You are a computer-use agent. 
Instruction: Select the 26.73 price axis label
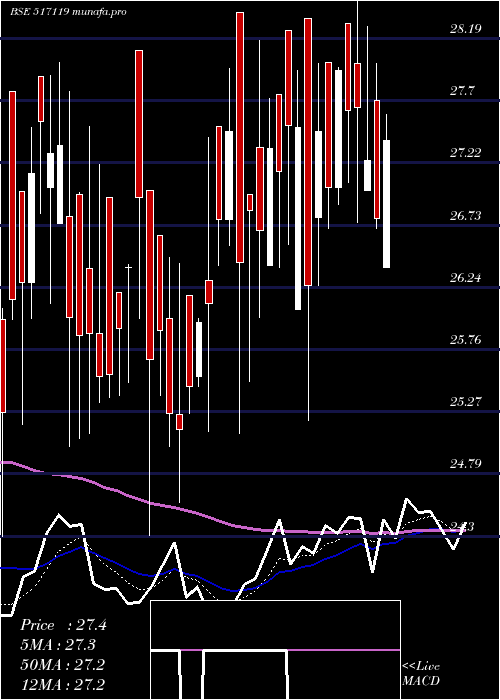click(x=465, y=216)
